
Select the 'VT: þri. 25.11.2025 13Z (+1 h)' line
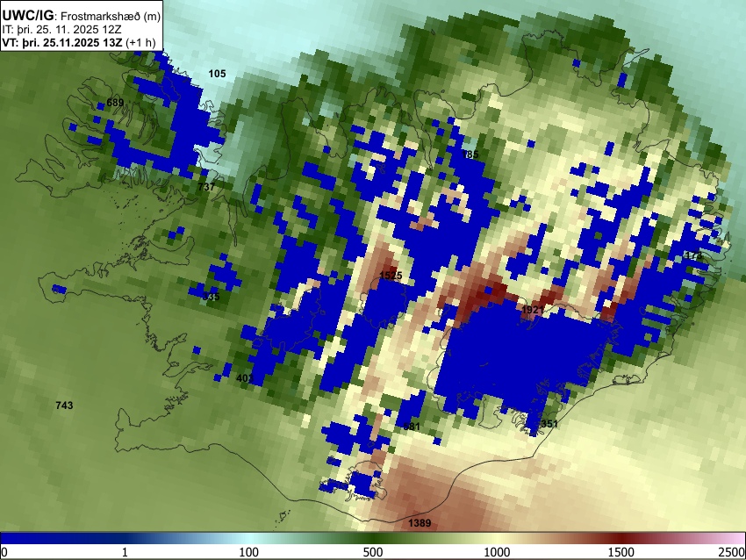click(79, 42)
